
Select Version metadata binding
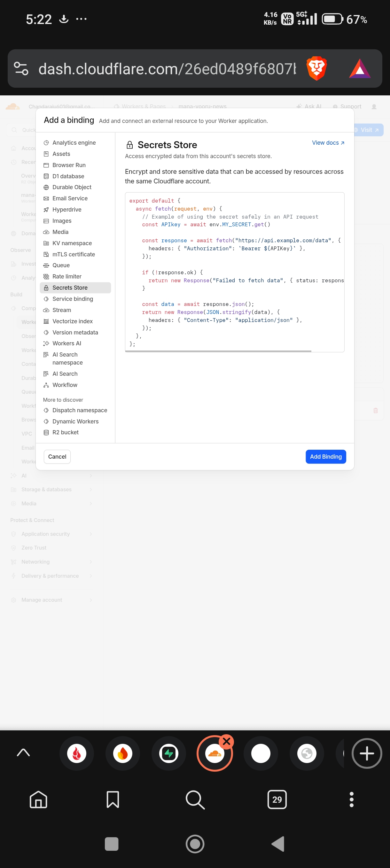pyautogui.click(x=75, y=332)
